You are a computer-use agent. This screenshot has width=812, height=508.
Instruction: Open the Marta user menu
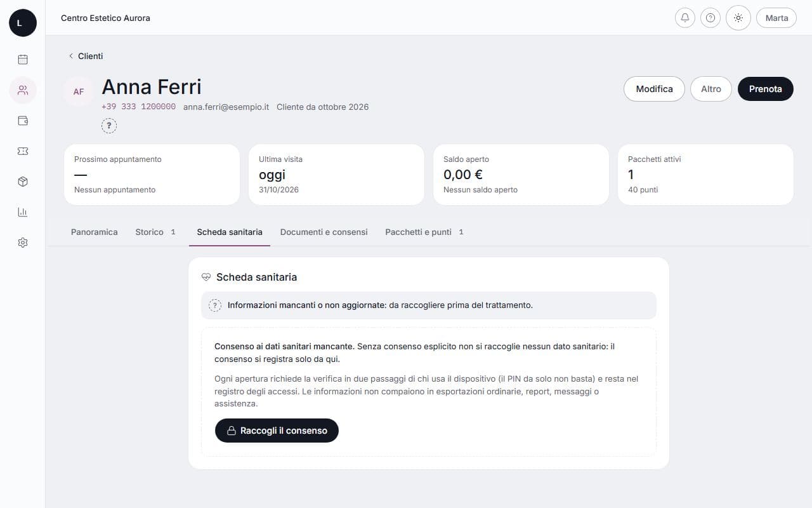776,18
